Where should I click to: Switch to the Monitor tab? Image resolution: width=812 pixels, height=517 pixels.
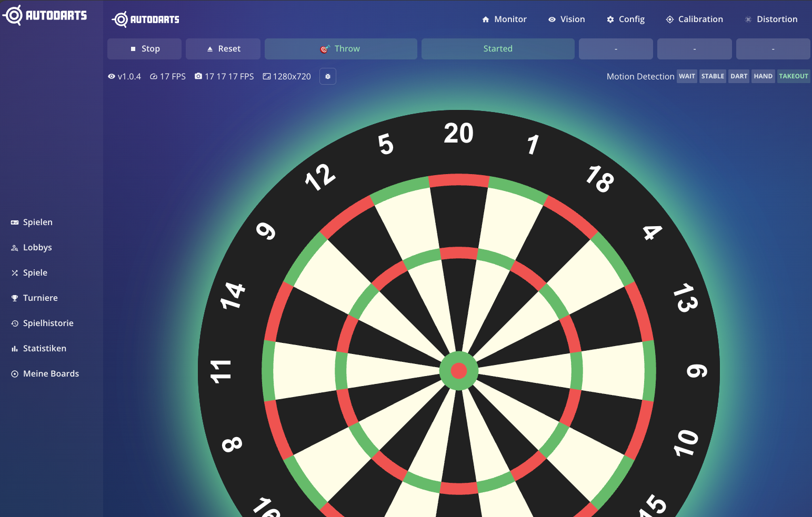point(504,19)
